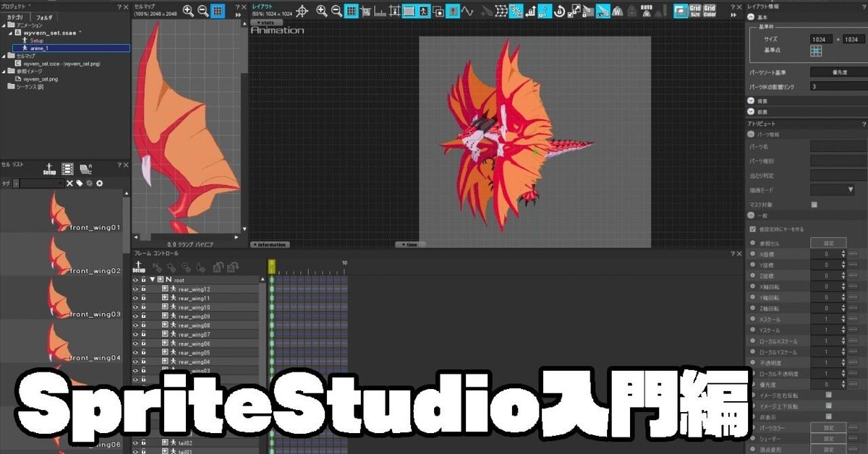Expand the 前景 section
868x454 pixels.
[x=751, y=112]
